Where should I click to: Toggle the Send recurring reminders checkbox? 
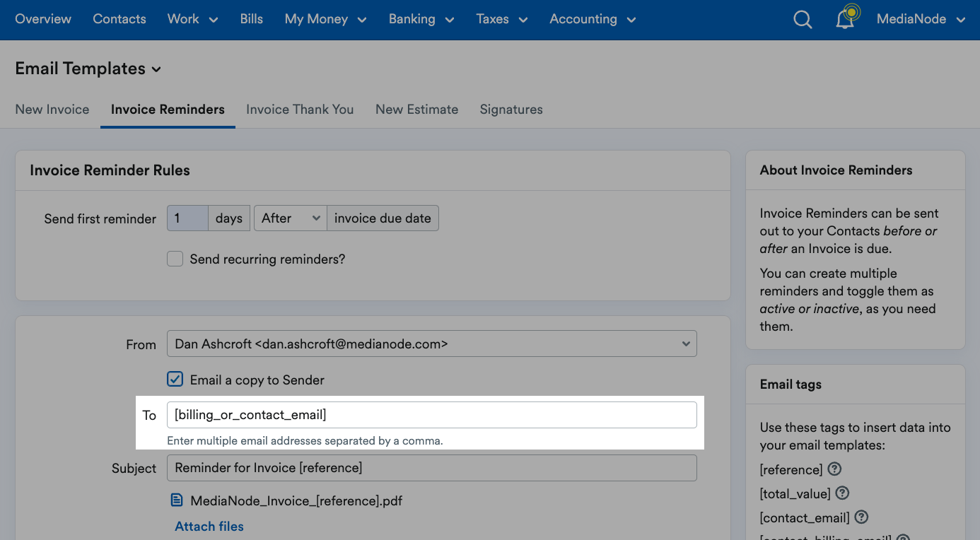[175, 259]
